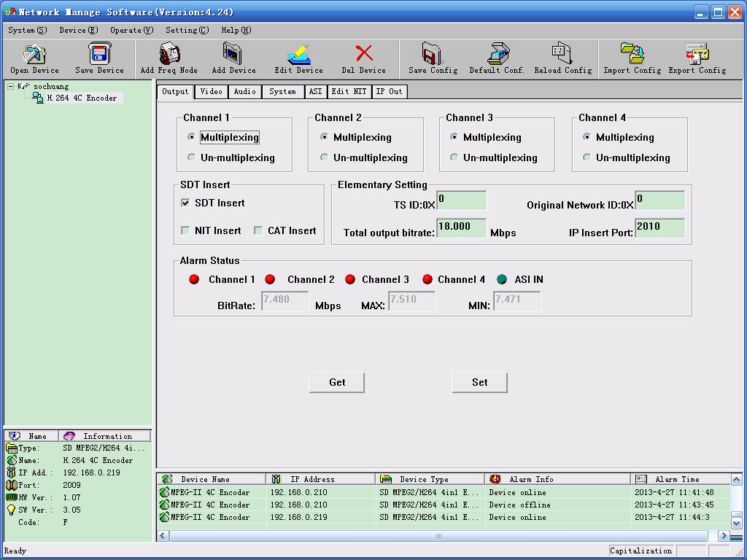
Task: Click the alarm log scroll down arrow
Action: coord(736,524)
